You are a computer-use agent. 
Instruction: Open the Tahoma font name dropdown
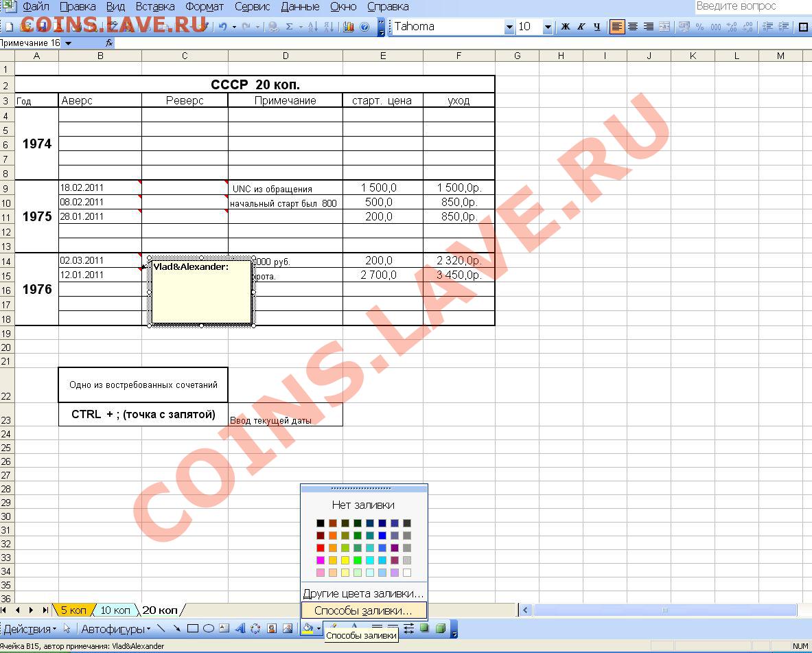[x=509, y=27]
